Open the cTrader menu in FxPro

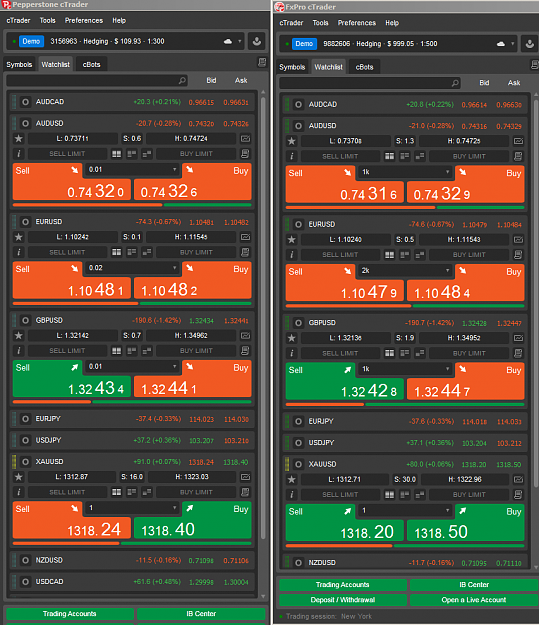pos(291,23)
